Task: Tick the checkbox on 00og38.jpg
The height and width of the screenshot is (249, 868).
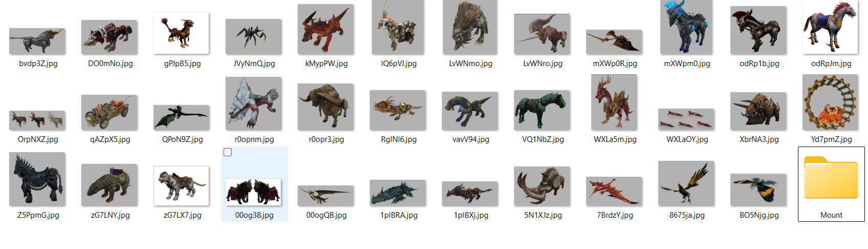Action: click(228, 152)
